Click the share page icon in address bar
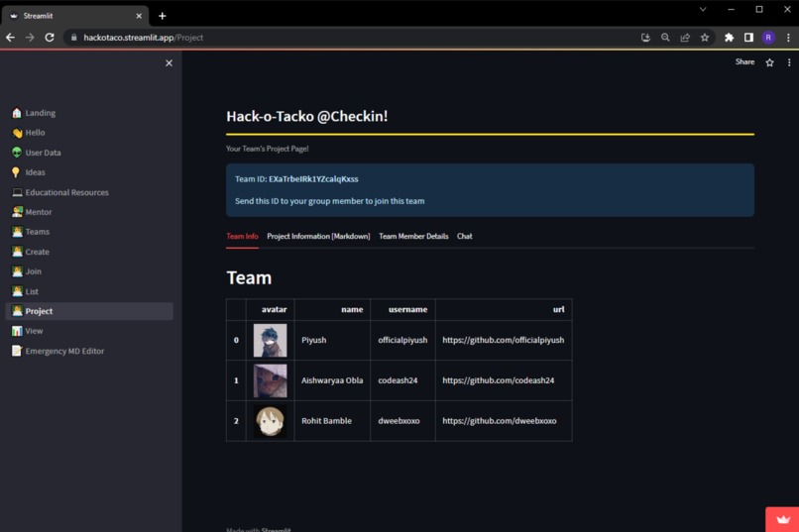799x532 pixels. point(685,38)
